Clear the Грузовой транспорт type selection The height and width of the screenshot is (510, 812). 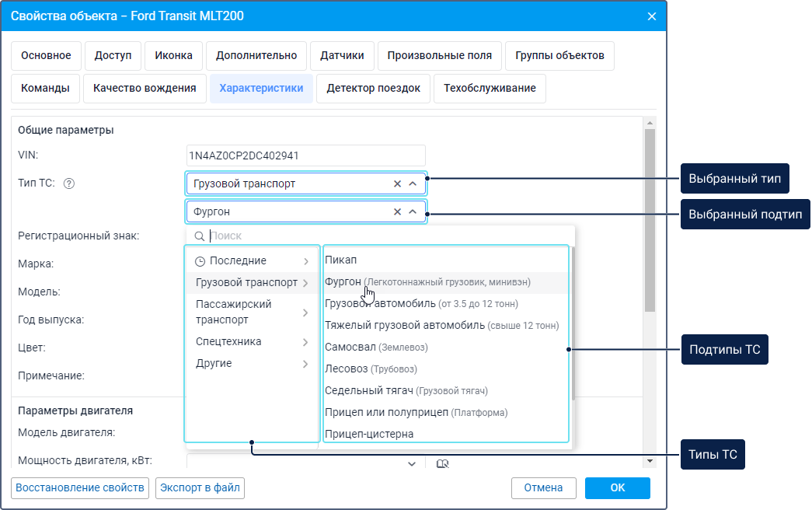(397, 183)
